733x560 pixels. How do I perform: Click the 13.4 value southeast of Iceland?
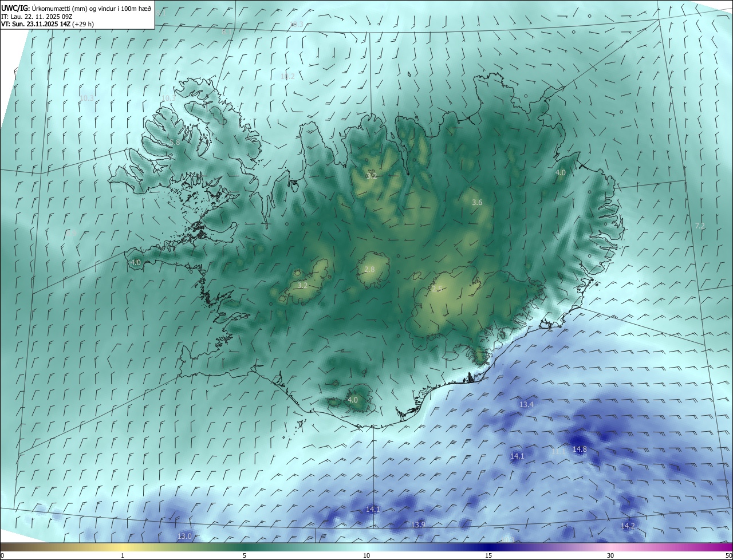coord(526,404)
